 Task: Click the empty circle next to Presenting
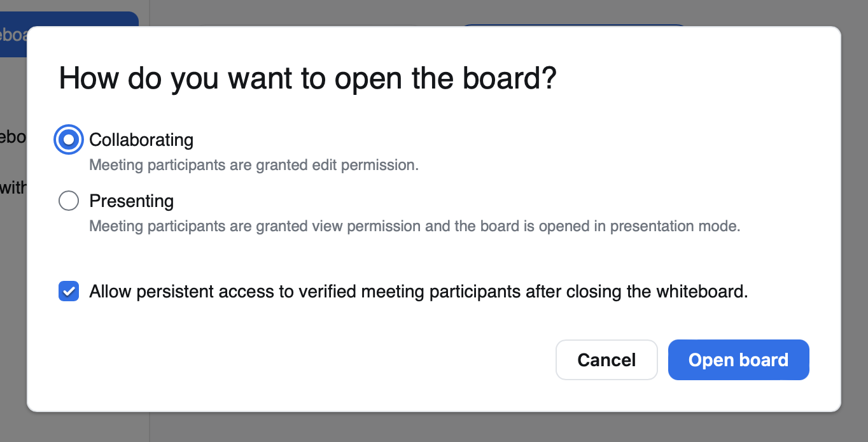69,201
